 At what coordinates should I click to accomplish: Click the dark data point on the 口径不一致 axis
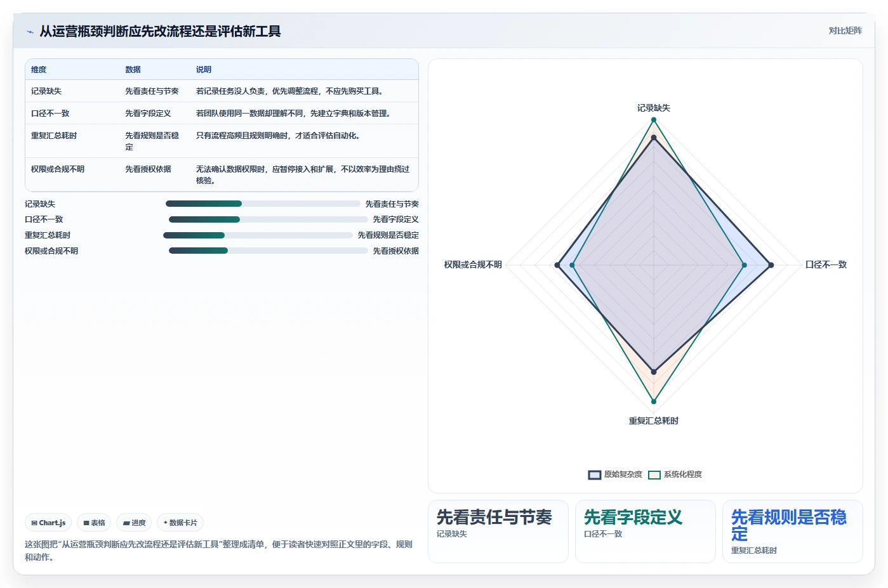[x=771, y=265]
